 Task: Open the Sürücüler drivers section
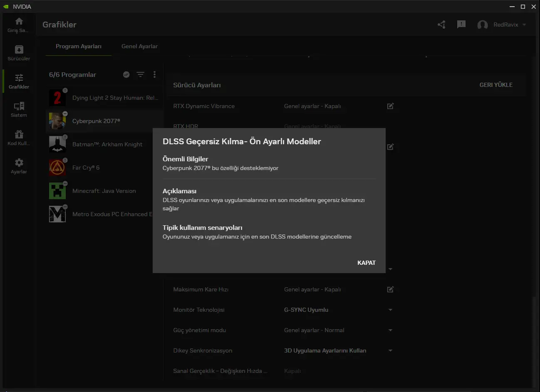19,53
